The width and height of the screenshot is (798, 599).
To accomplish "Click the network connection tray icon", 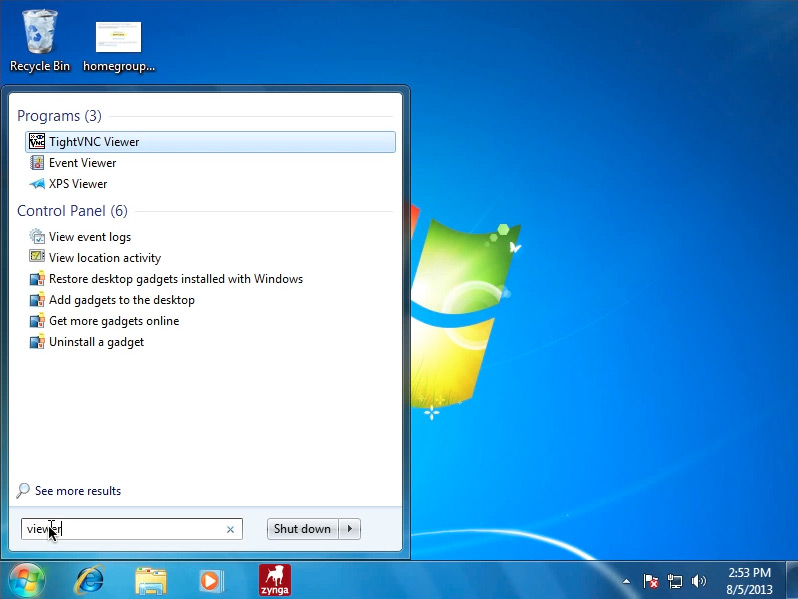I will [x=675, y=581].
